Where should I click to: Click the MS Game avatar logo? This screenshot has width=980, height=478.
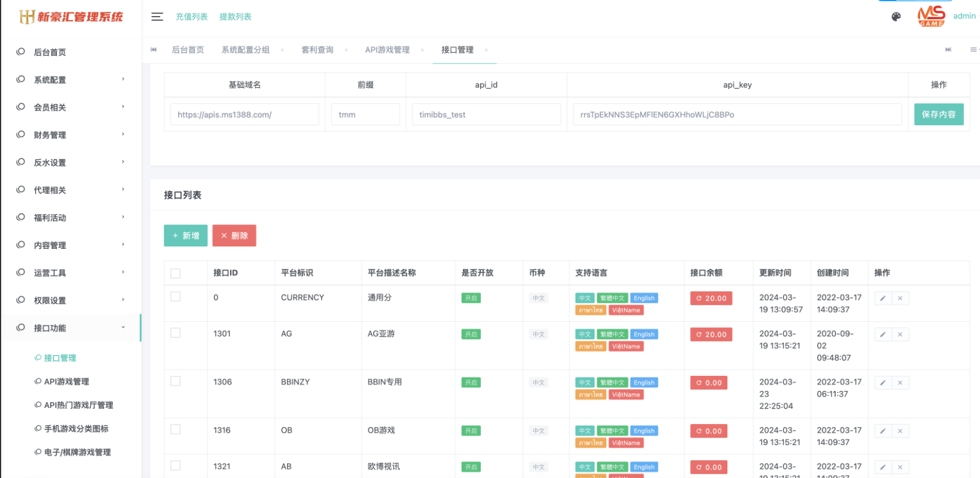(x=931, y=16)
